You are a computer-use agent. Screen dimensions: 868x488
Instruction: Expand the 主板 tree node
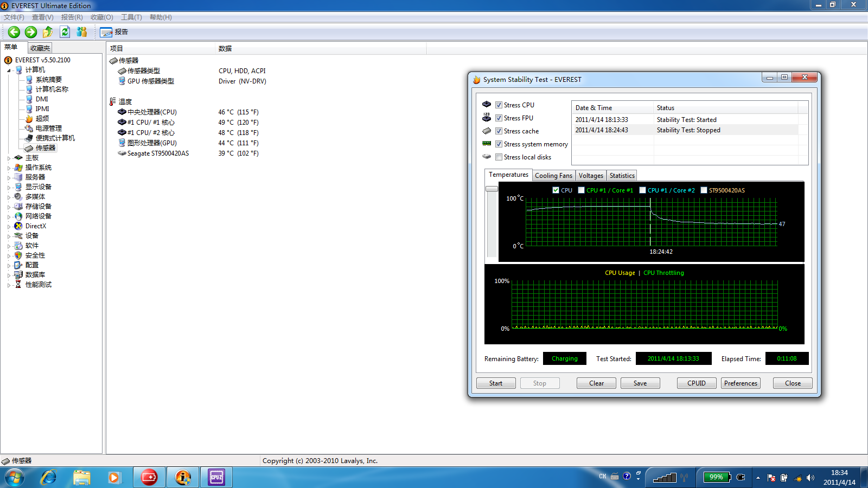point(9,158)
